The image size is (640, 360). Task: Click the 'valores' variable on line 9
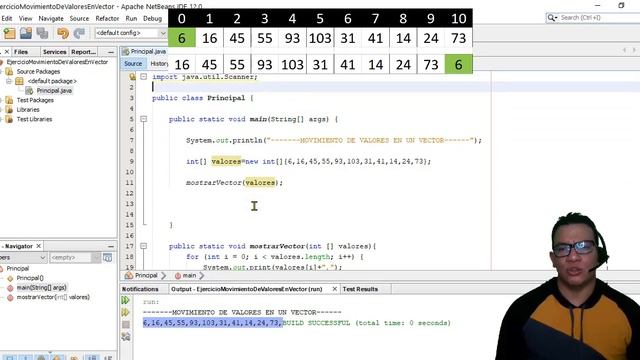pyautogui.click(x=226, y=162)
